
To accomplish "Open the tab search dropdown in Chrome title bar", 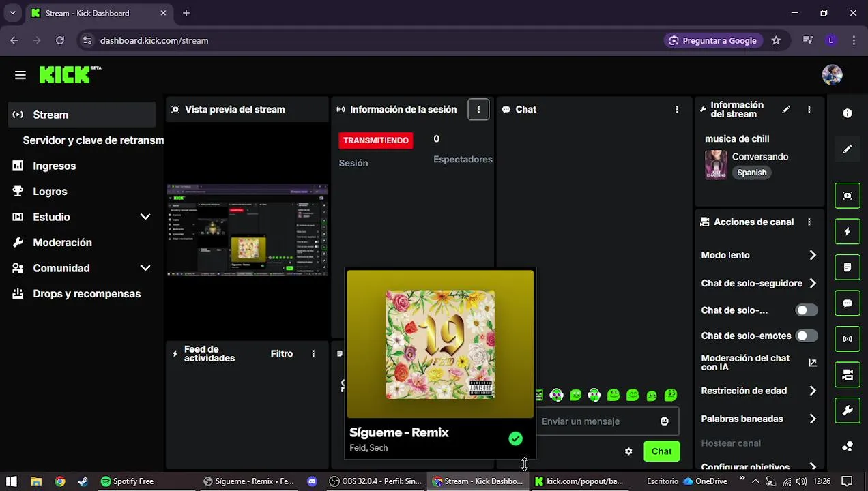I will [14, 13].
